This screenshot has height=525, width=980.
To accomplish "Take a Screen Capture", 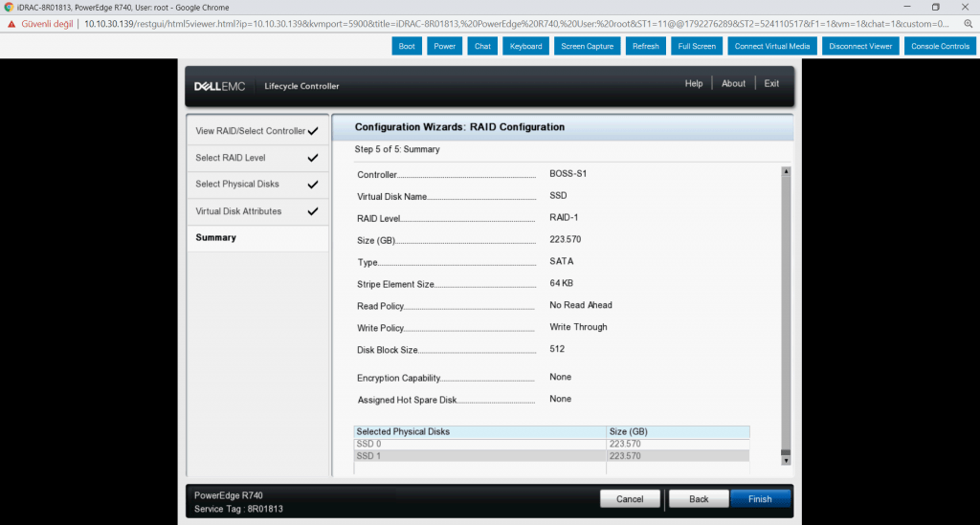I will click(x=587, y=46).
